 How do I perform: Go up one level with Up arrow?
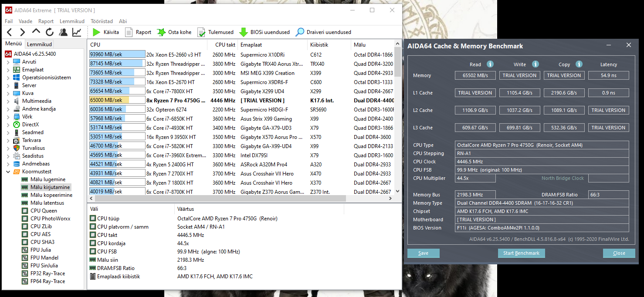coord(36,32)
